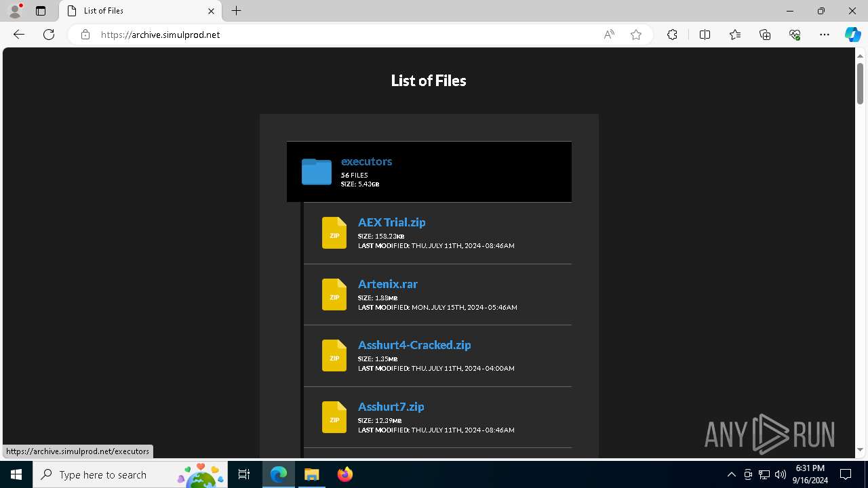Select the List of Files tab
This screenshot has height=488, width=868.
(140, 11)
